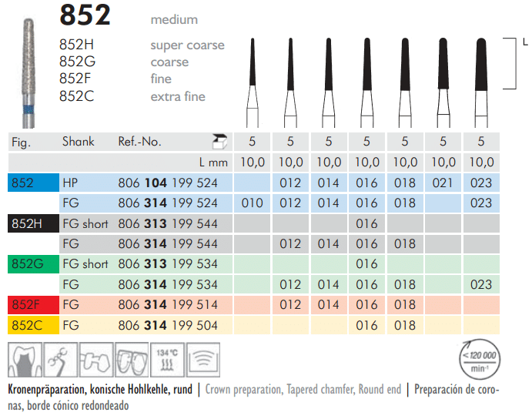The width and height of the screenshot is (532, 419).
Task: Select the yellow 852C figure label
Action: (x=32, y=325)
